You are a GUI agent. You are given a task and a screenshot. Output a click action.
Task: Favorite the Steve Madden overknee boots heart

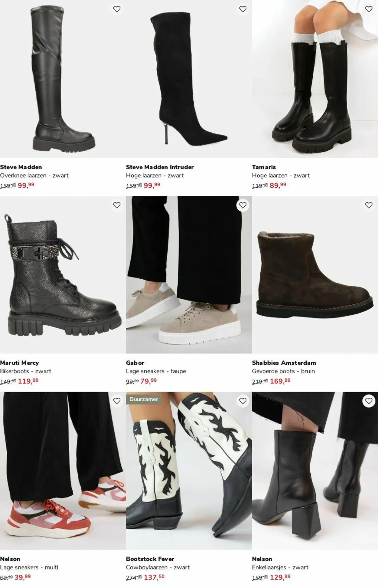[117, 9]
